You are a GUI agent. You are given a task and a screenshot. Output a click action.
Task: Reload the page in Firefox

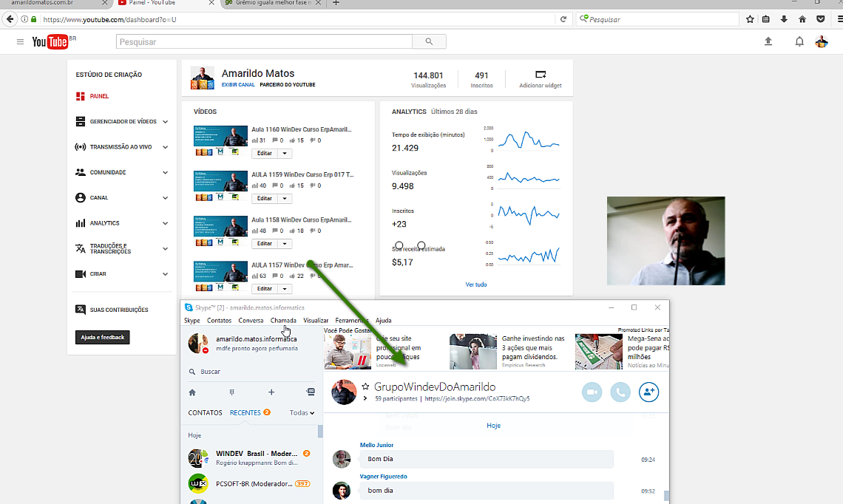click(x=563, y=19)
